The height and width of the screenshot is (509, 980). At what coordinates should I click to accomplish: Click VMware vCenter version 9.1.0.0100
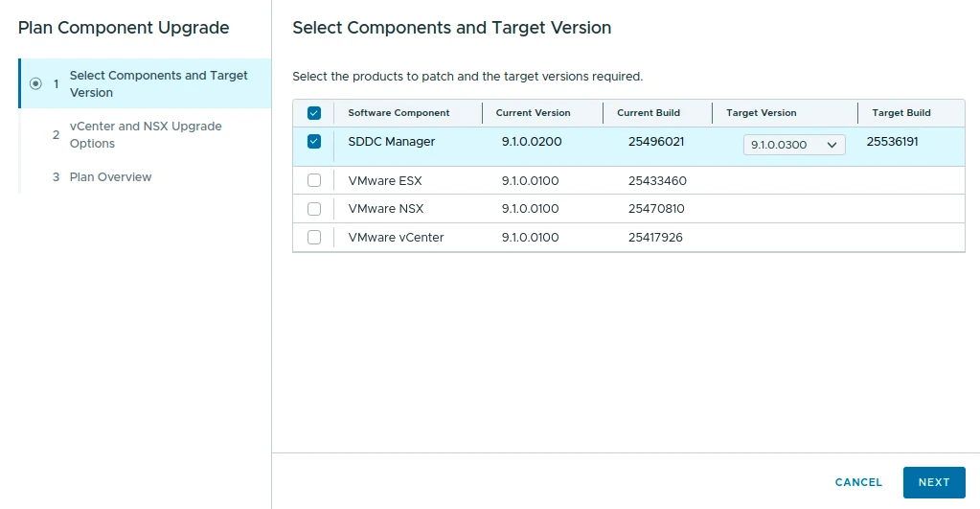coord(530,238)
